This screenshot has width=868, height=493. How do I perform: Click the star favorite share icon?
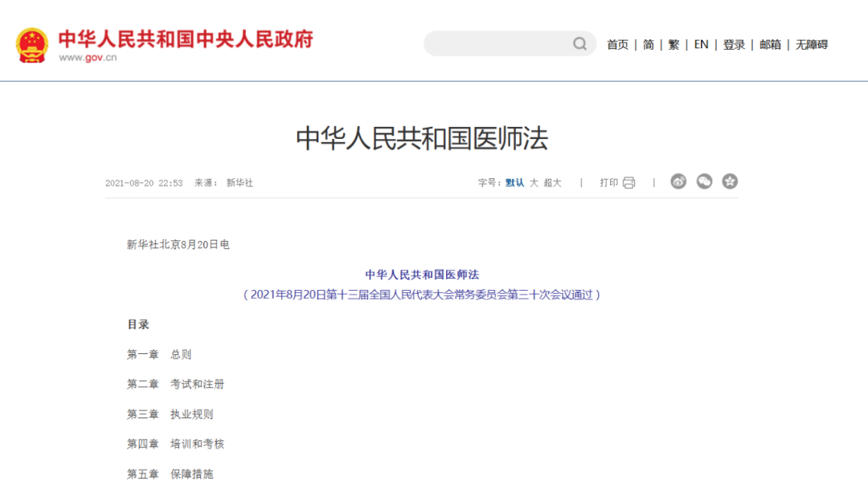tap(730, 182)
